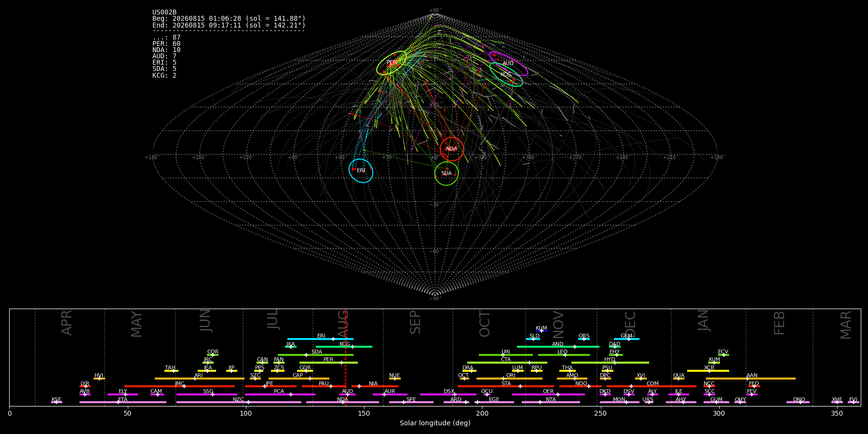Click the KCG radiant ellipse label
The height and width of the screenshot is (434, 868).
[x=505, y=75]
